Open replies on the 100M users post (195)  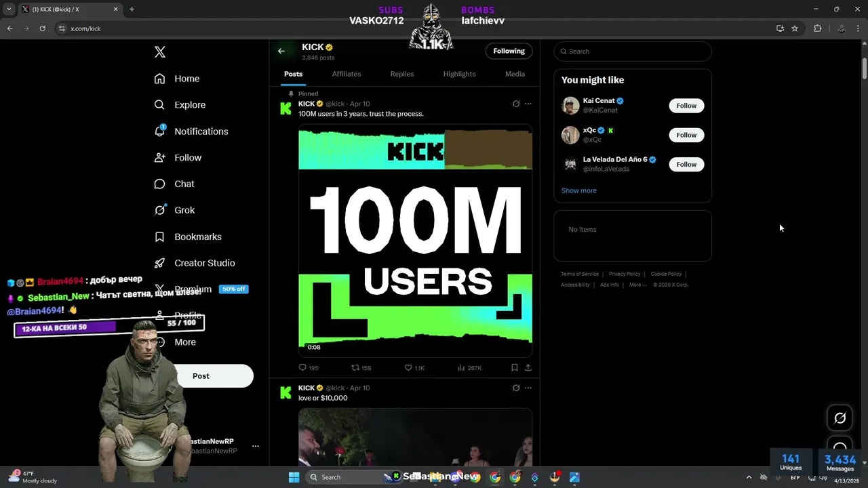pyautogui.click(x=309, y=367)
